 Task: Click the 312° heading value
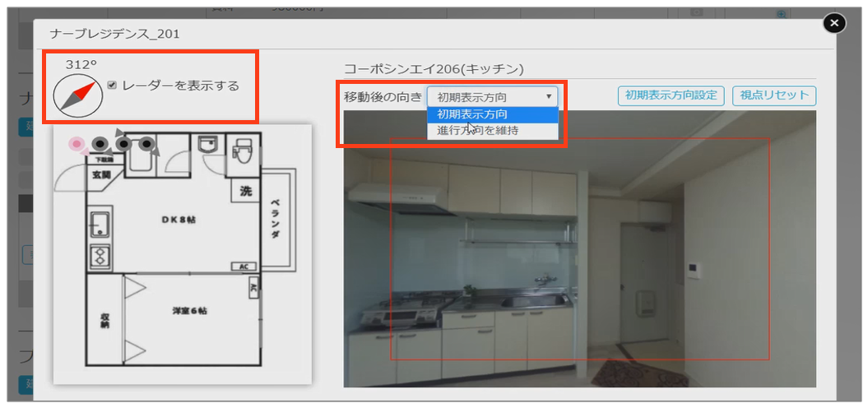tap(81, 64)
